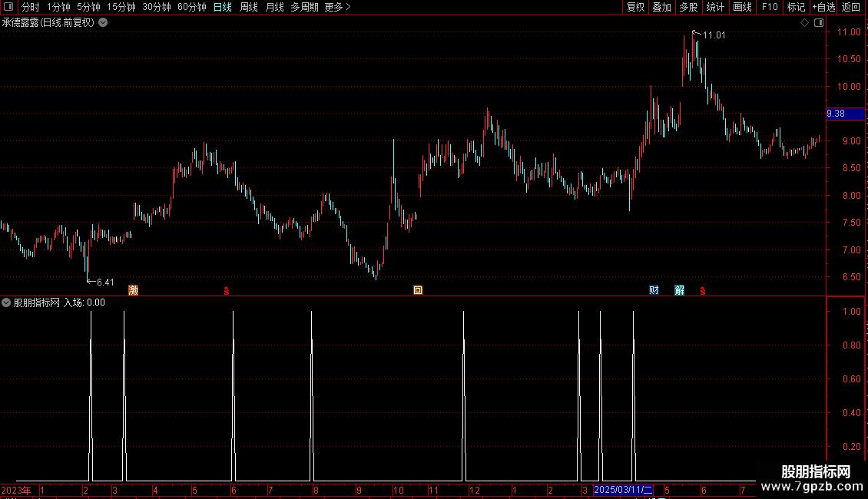Click the red $ marker near May 2023
Viewport: 868px width, 499px height.
pyautogui.click(x=227, y=290)
